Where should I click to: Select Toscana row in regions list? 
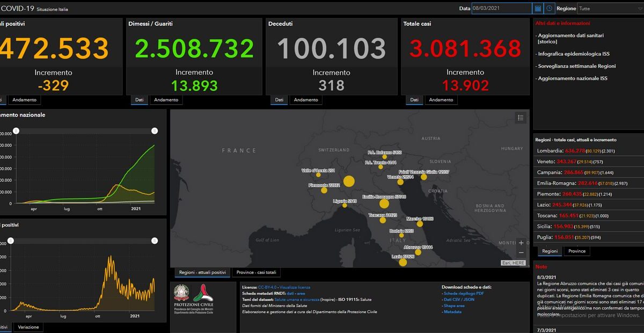click(x=589, y=215)
